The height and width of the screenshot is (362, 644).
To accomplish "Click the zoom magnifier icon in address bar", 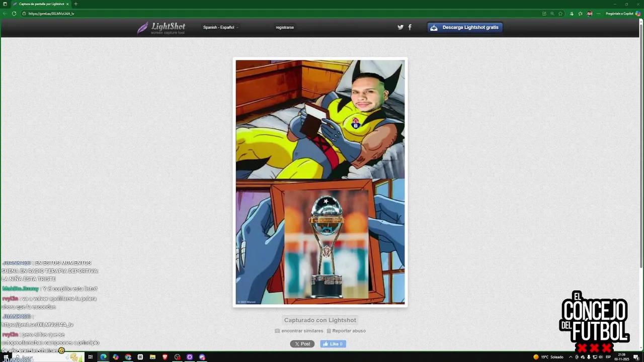I will click(552, 14).
